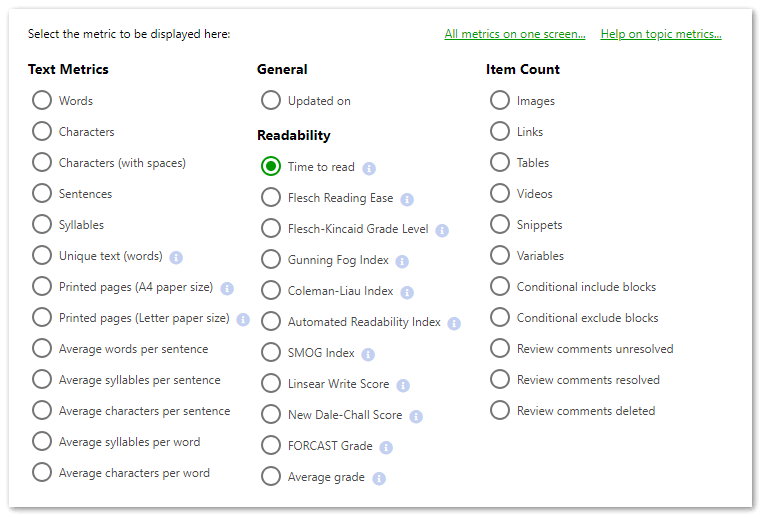Image resolution: width=762 pixels, height=517 pixels.
Task: Select Review comments unresolved option
Action: coord(500,348)
